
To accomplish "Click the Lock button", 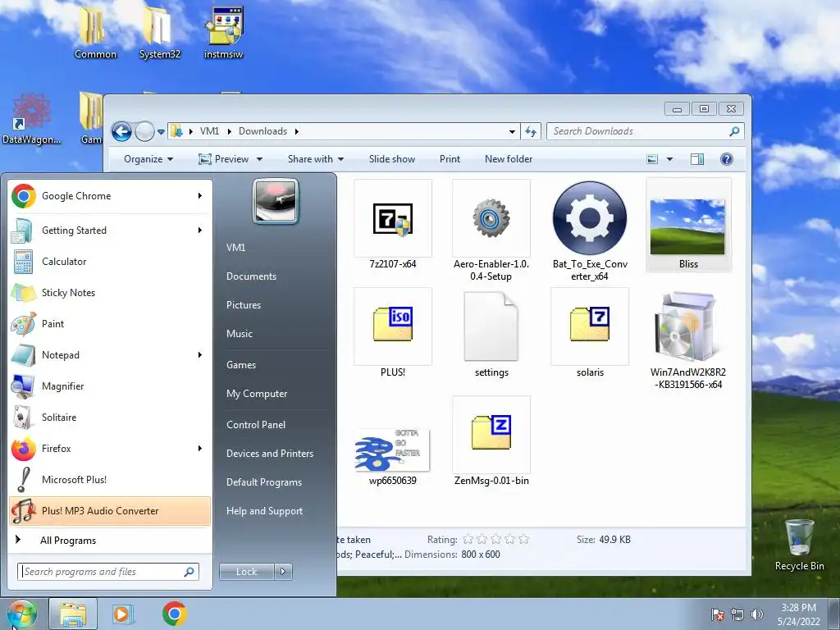I will (246, 572).
